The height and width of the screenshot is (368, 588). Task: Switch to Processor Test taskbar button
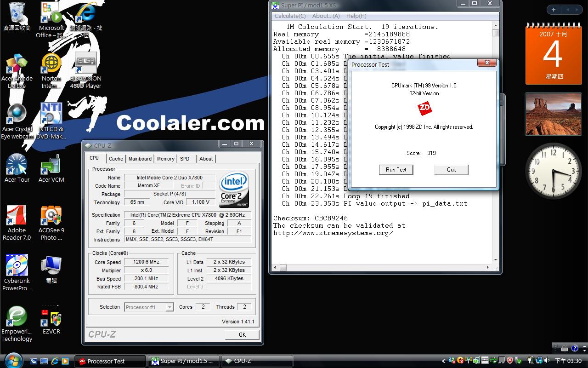coord(109,361)
